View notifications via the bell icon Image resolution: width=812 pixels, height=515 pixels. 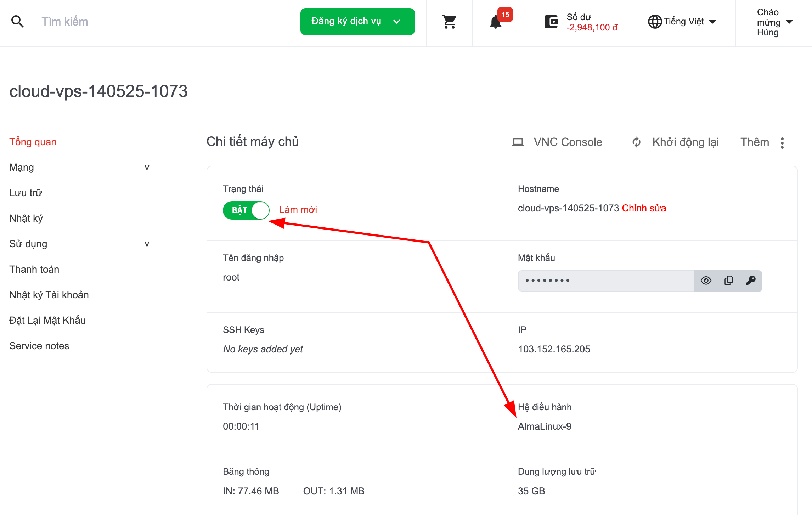[x=495, y=22]
